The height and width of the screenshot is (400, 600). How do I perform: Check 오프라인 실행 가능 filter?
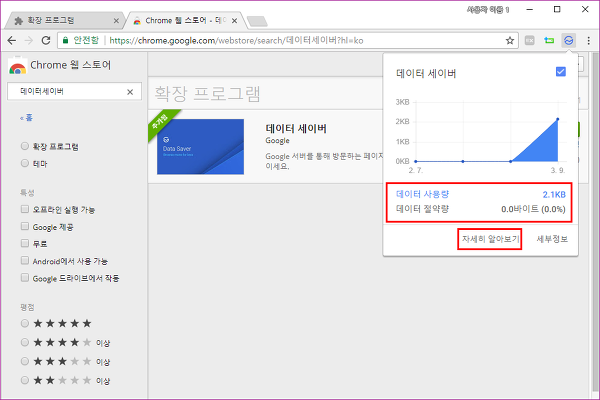(25, 209)
